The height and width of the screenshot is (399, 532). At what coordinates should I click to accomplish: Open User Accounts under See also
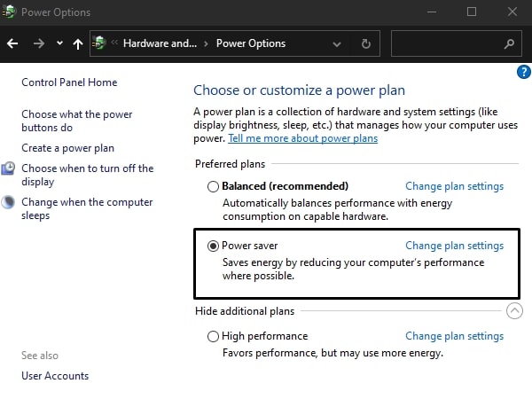tap(55, 376)
